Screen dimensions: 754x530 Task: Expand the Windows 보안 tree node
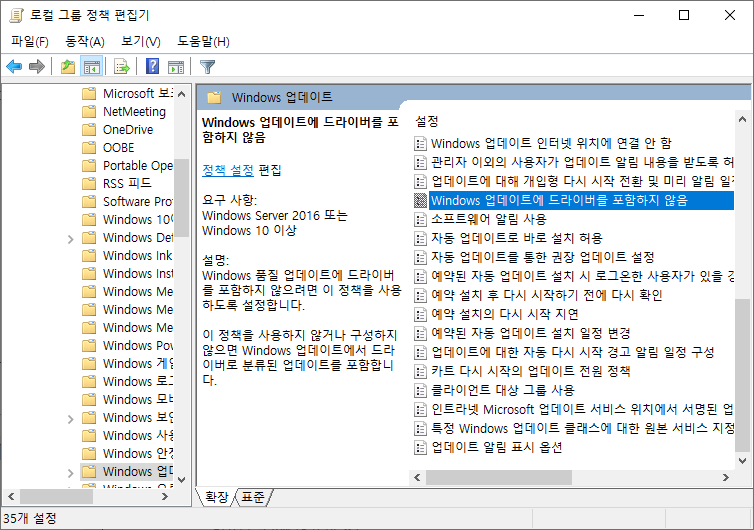pos(71,419)
